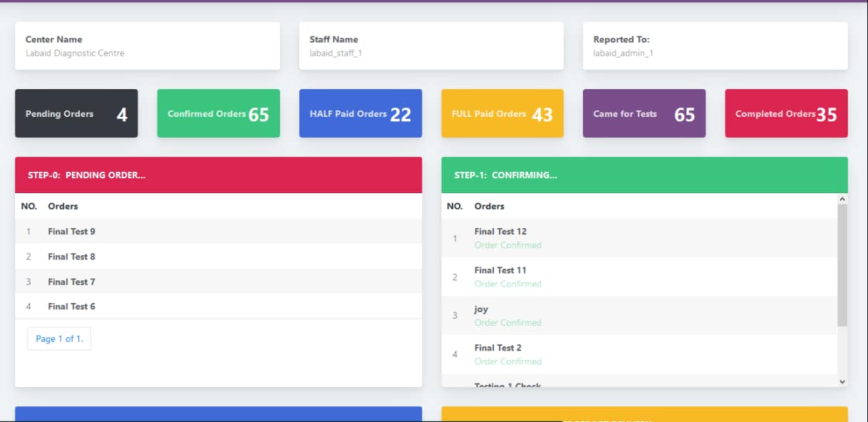Screen dimensions: 868x422
Task: Open the Confirmed Orders summary card
Action: 218,113
